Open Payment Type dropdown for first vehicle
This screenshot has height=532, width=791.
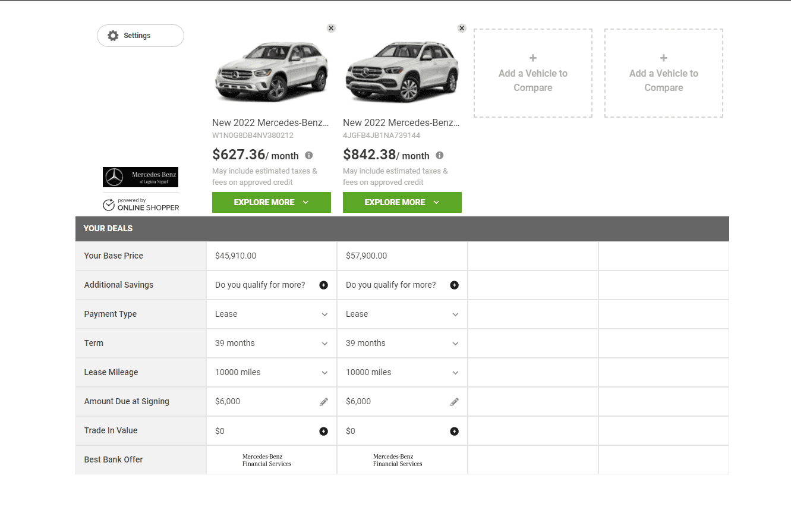[272, 314]
